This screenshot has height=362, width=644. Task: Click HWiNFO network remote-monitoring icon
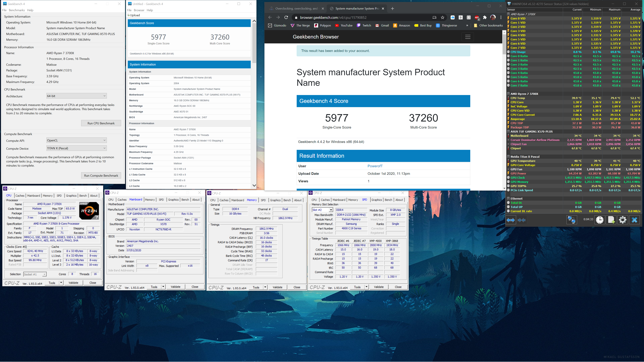[x=572, y=220]
